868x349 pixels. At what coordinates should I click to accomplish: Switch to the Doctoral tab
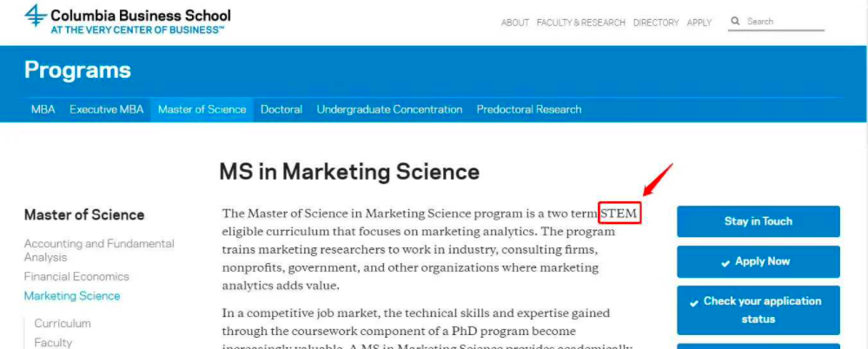pos(282,109)
